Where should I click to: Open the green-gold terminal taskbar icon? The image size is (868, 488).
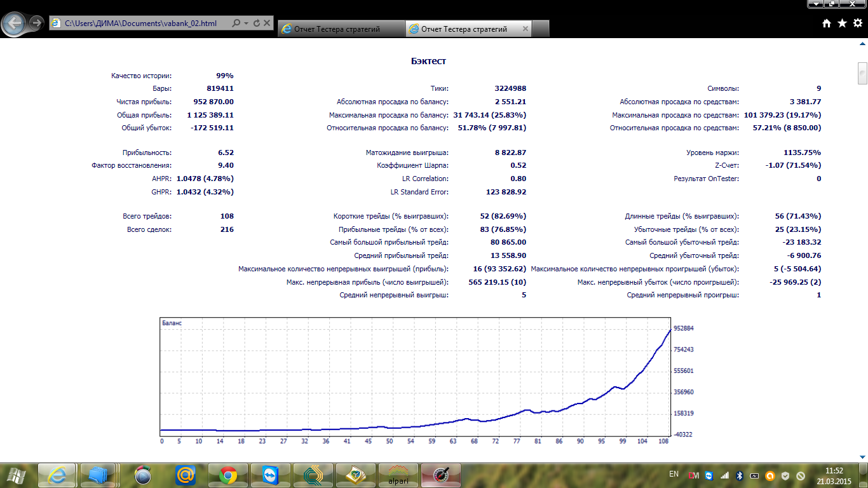pos(313,475)
